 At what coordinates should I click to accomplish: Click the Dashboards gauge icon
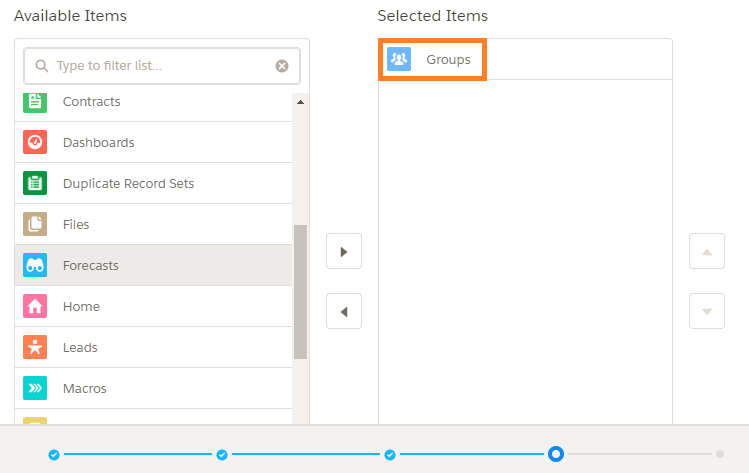coord(35,142)
